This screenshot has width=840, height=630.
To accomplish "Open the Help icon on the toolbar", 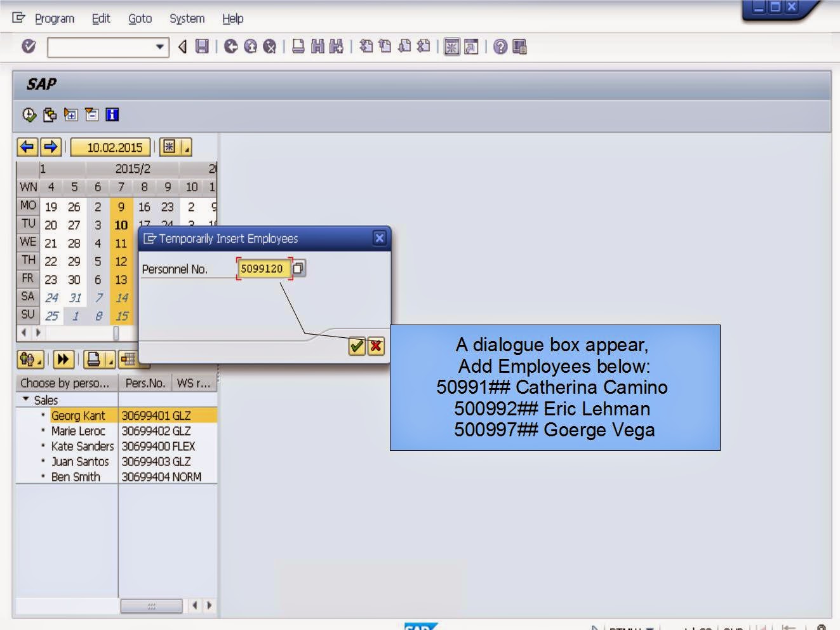I will 502,46.
